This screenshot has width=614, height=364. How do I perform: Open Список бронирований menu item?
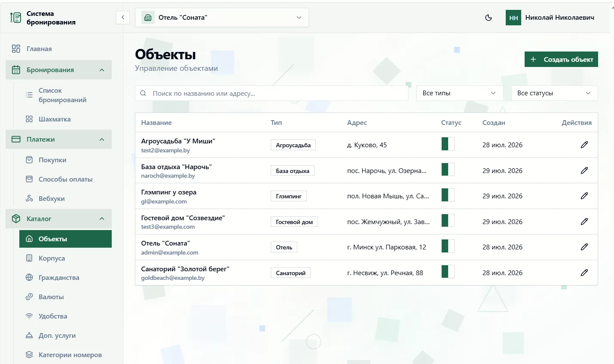[65, 95]
